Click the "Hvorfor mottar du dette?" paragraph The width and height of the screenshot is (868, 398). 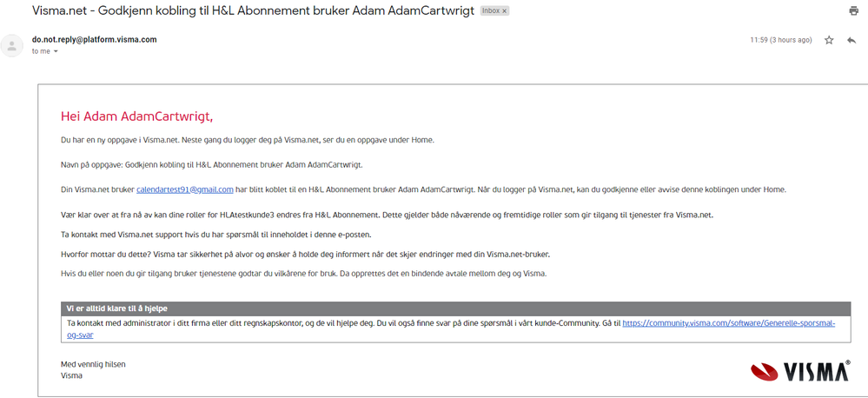point(305,254)
